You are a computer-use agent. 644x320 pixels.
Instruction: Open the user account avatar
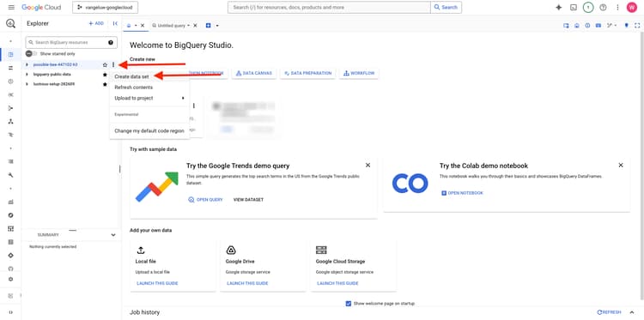click(632, 8)
